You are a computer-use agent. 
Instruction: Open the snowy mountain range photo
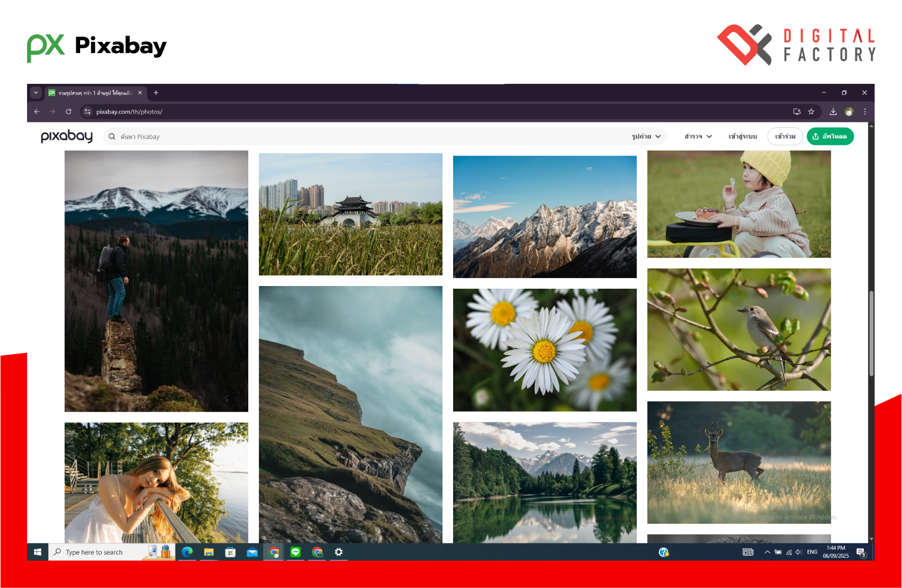coord(545,217)
